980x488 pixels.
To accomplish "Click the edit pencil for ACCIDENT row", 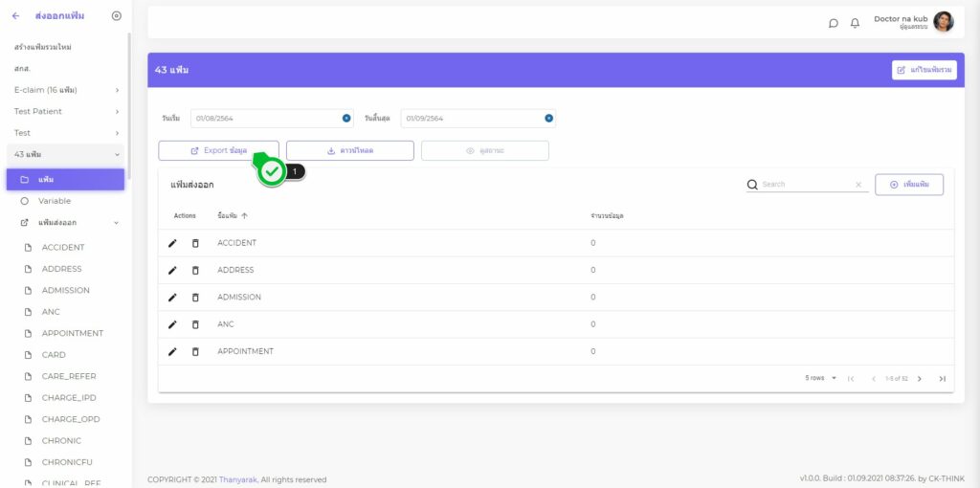I will (173, 243).
